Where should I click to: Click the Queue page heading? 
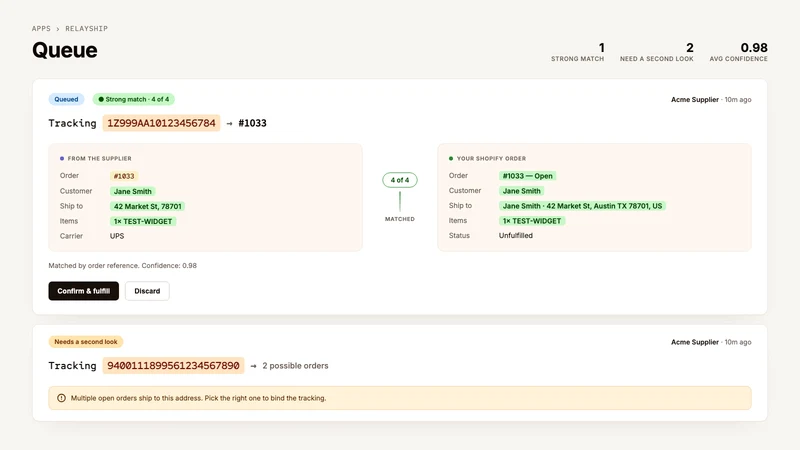[x=65, y=50]
